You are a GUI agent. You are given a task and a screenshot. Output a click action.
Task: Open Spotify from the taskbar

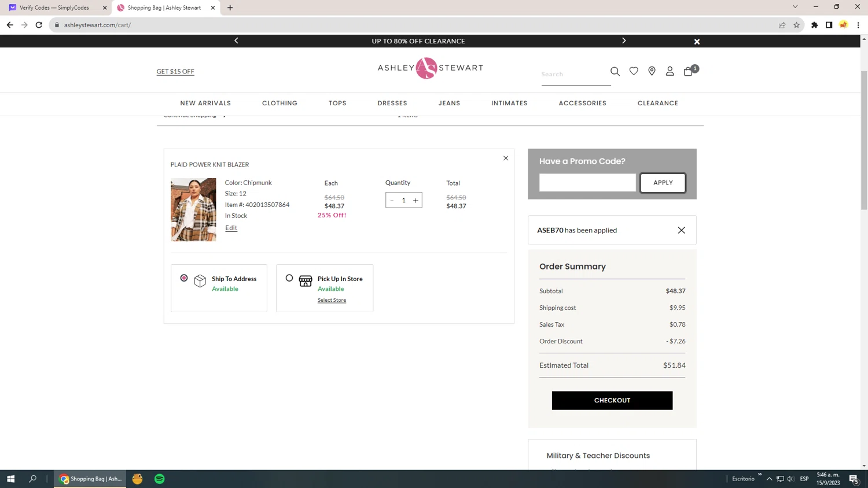160,479
